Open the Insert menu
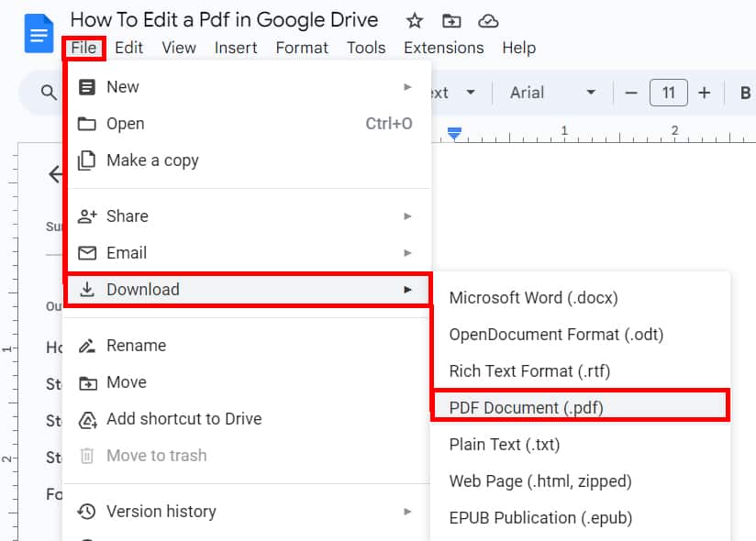 coord(236,48)
